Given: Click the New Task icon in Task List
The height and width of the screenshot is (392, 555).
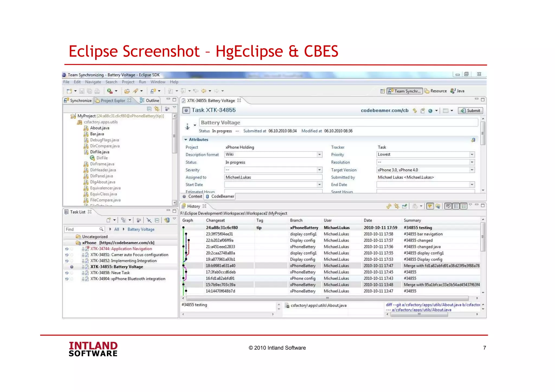Looking at the screenshot, I should [109, 220].
